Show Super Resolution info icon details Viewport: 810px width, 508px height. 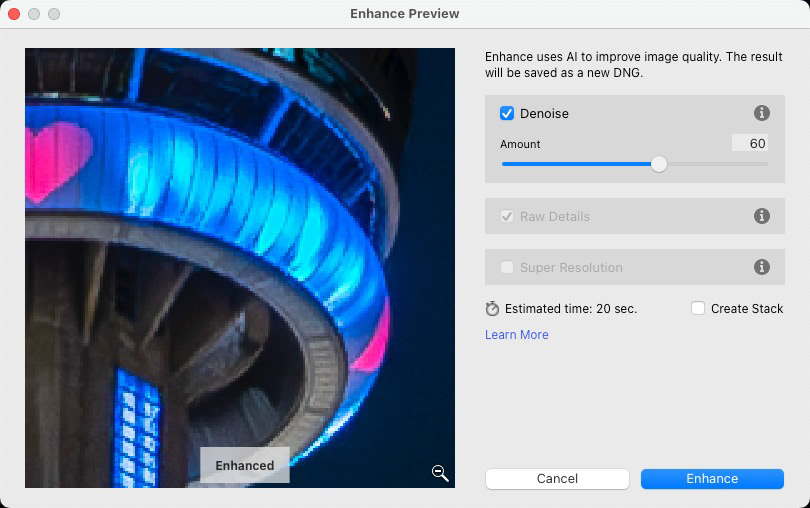point(761,267)
